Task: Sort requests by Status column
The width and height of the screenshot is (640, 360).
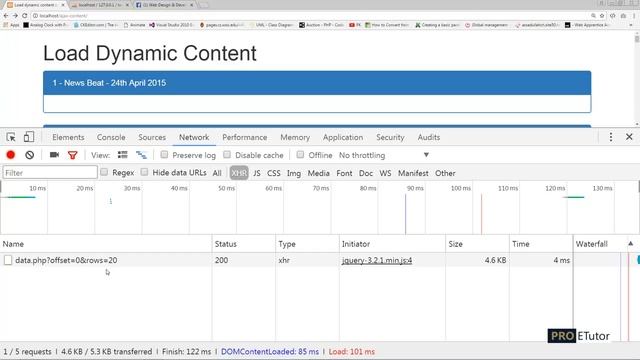Action: click(x=244, y=244)
